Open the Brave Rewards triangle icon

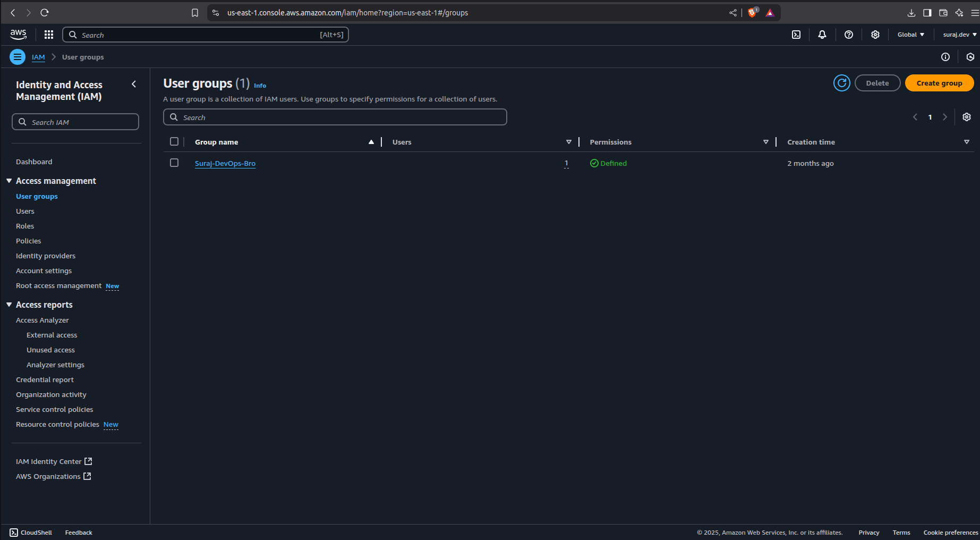[x=770, y=13]
